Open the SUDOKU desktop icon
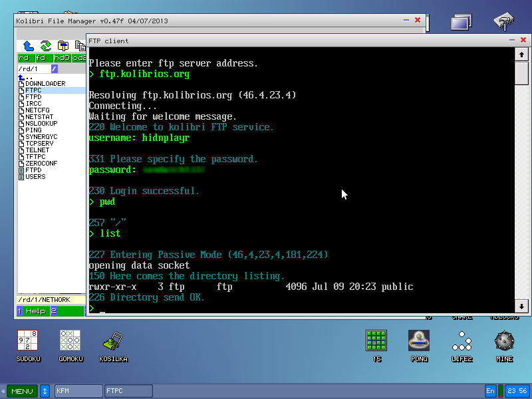This screenshot has width=532, height=399. 28,346
